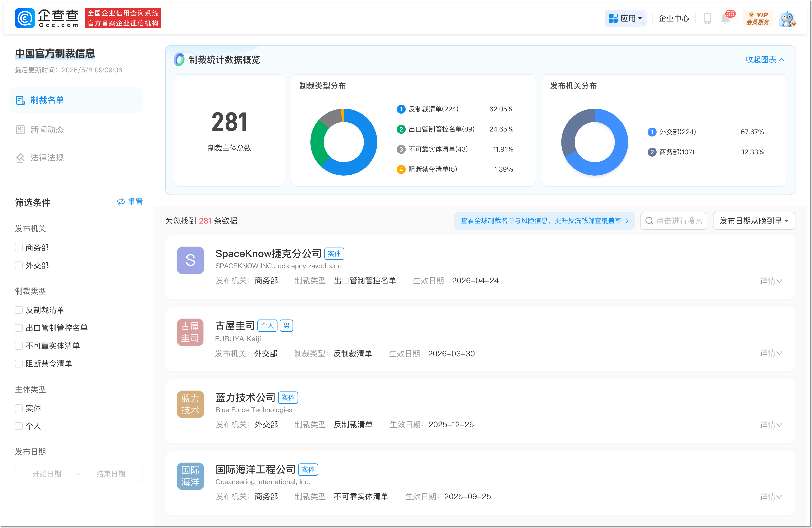Click the statistics overview logo icon

180,60
